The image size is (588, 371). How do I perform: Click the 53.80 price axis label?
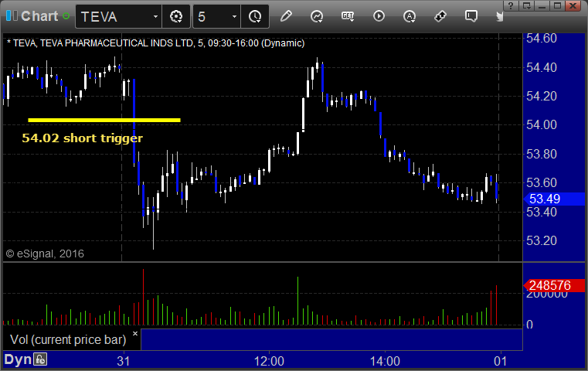(x=542, y=154)
